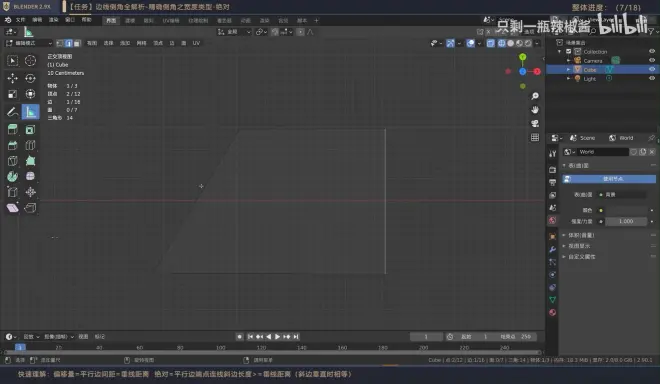The image size is (660, 384).
Task: Open the 全局 transform orientation dropdown
Action: (x=234, y=32)
